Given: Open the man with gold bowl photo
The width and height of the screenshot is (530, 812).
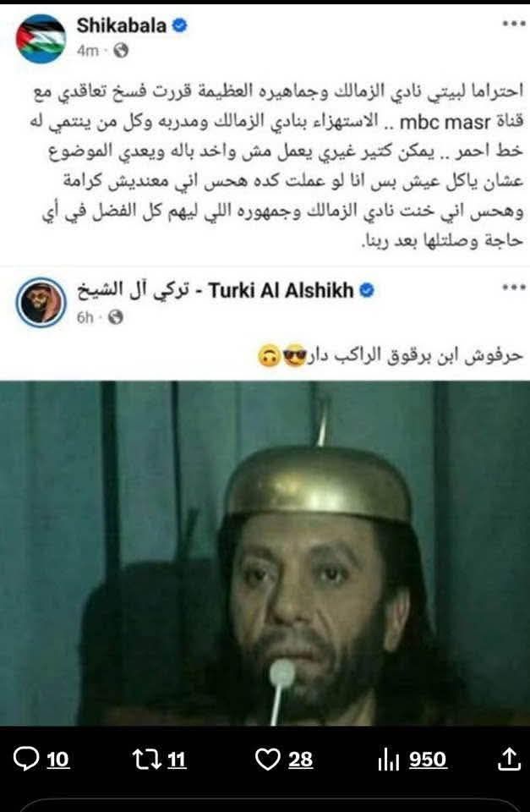Looking at the screenshot, I should 265,553.
